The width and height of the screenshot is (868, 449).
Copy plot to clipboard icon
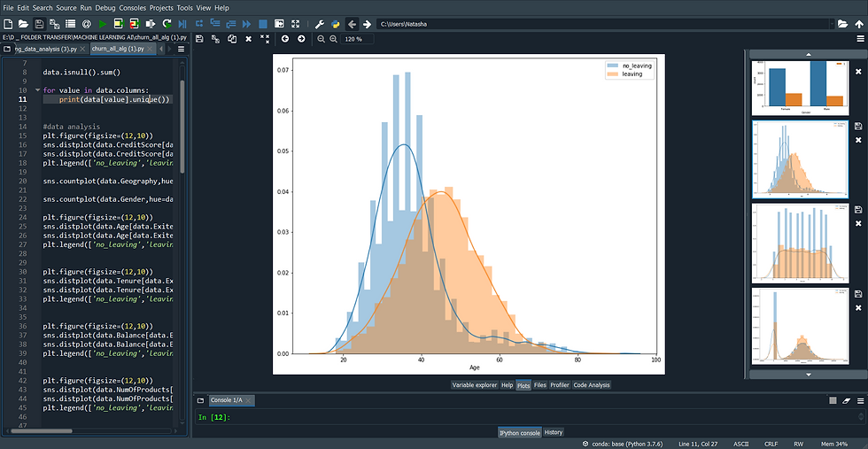tap(232, 39)
